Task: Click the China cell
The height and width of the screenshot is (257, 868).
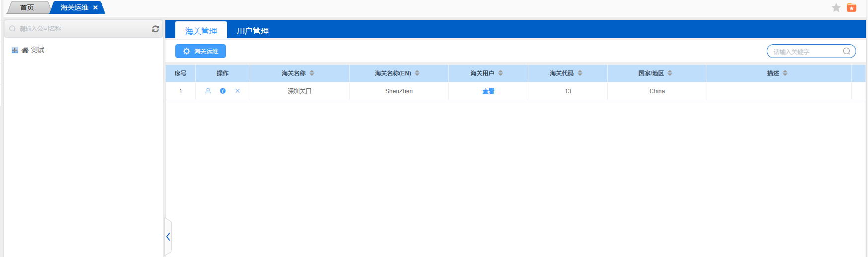Action: click(x=657, y=91)
